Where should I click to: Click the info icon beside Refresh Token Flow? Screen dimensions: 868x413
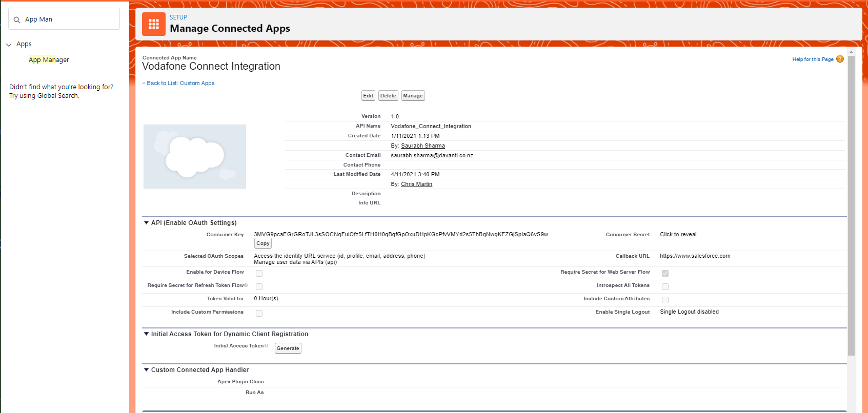pyautogui.click(x=246, y=285)
